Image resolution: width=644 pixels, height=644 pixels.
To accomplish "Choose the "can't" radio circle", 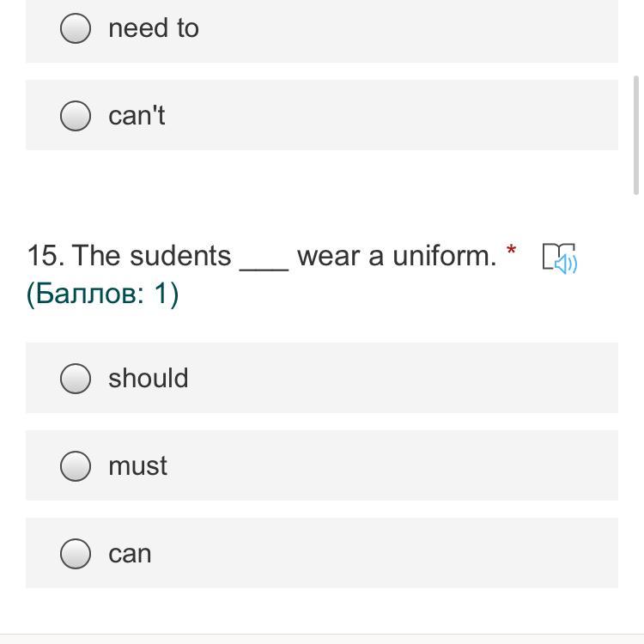I will (76, 116).
